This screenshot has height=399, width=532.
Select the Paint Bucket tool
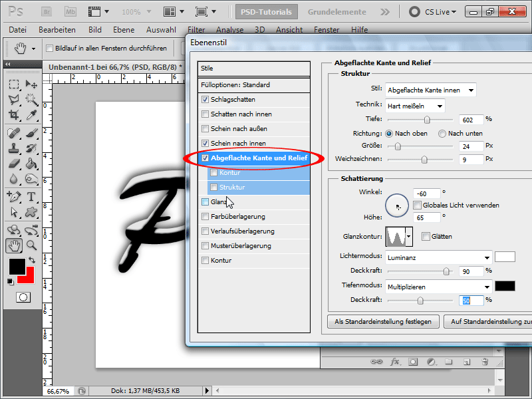point(31,164)
